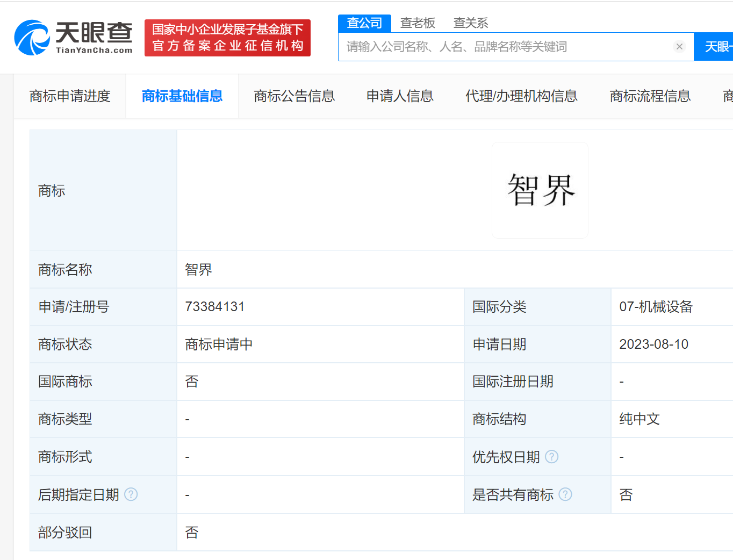733x560 pixels.
Task: Open the 智界 trademark image thumbnail
Action: [540, 190]
